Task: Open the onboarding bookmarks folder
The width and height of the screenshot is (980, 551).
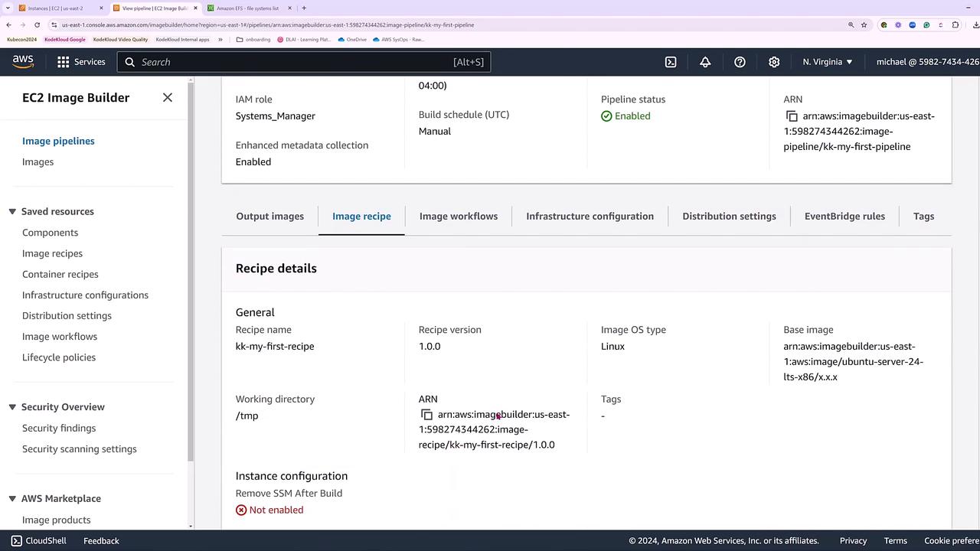Action: pyautogui.click(x=253, y=39)
